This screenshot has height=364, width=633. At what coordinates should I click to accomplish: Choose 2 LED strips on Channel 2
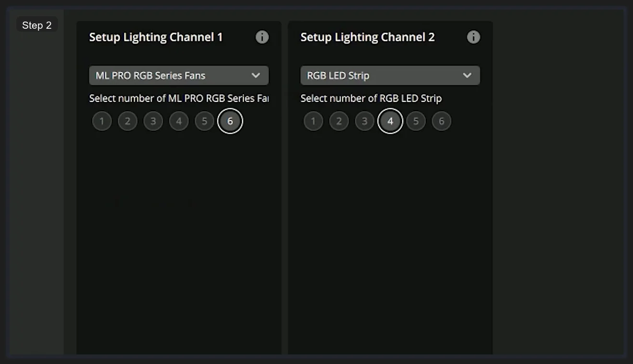tap(339, 121)
